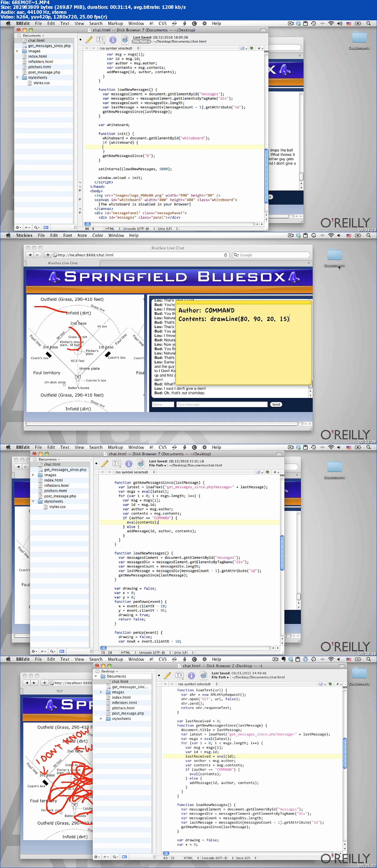The height and width of the screenshot is (868, 377).
Task: Expand images folder in 18:05:26 window sidebar
Action: pyautogui.click(x=17, y=51)
